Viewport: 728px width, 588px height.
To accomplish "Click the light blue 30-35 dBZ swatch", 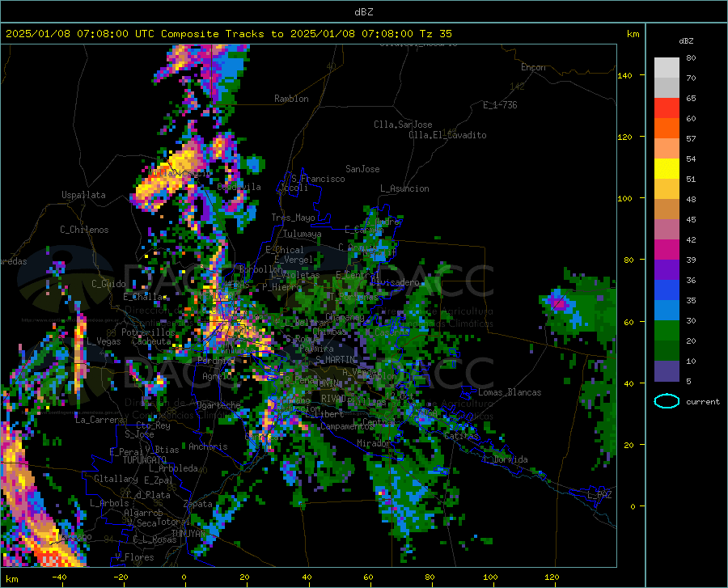I will pos(667,311).
